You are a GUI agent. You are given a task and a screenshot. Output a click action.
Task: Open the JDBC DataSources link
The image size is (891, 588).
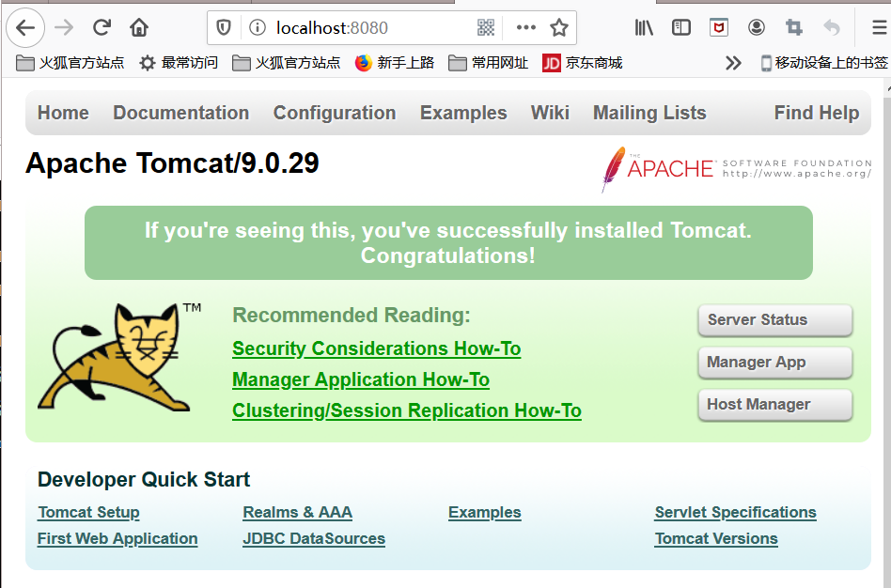point(314,538)
